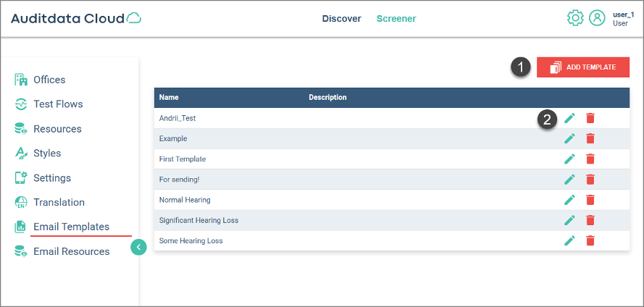Click the Offices building icon

[21, 80]
